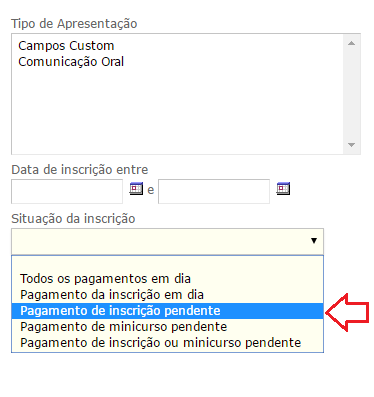Choose the blank option in the dropdown list
The height and width of the screenshot is (397, 374).
(x=167, y=263)
